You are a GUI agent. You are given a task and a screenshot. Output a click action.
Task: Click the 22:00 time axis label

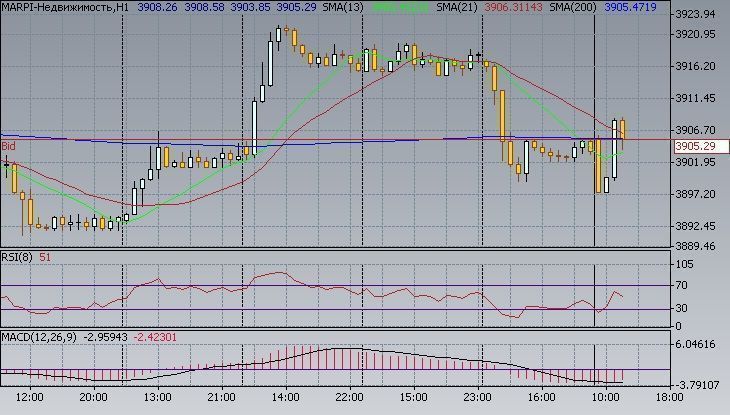click(348, 397)
